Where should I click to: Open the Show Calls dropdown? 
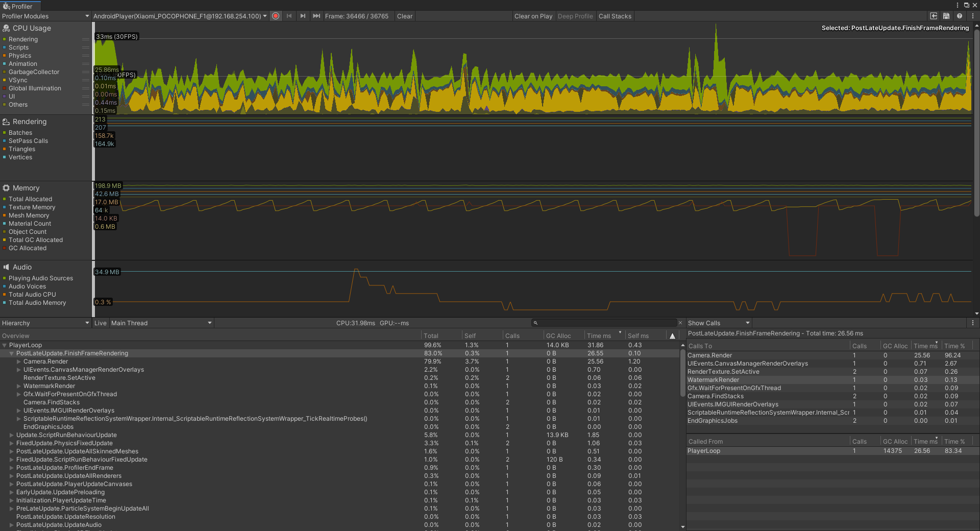tap(719, 323)
